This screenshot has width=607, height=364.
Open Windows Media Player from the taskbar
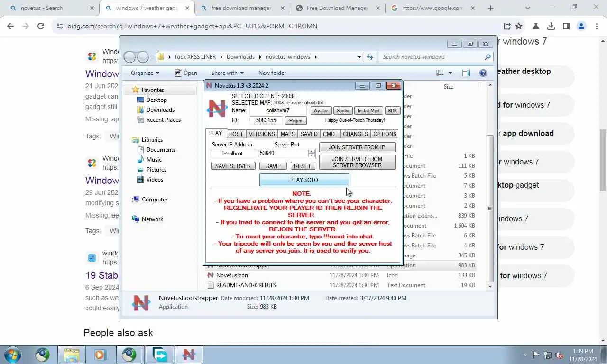coord(100,355)
